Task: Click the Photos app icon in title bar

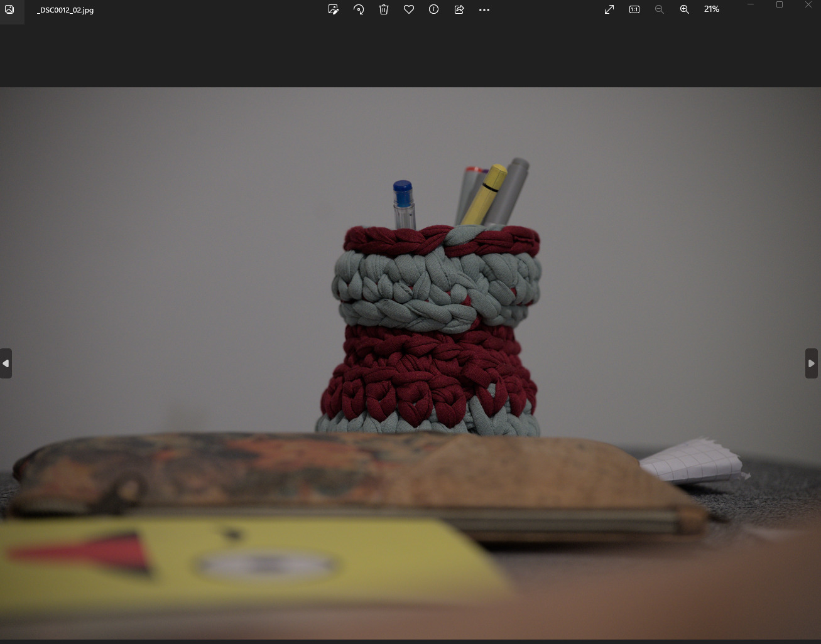Action: [9, 9]
